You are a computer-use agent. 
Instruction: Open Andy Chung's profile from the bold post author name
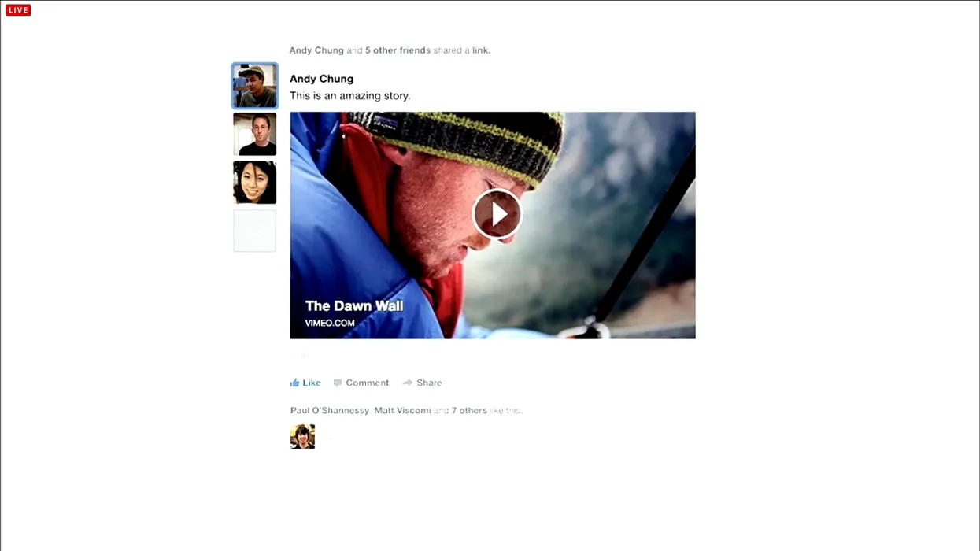point(321,79)
